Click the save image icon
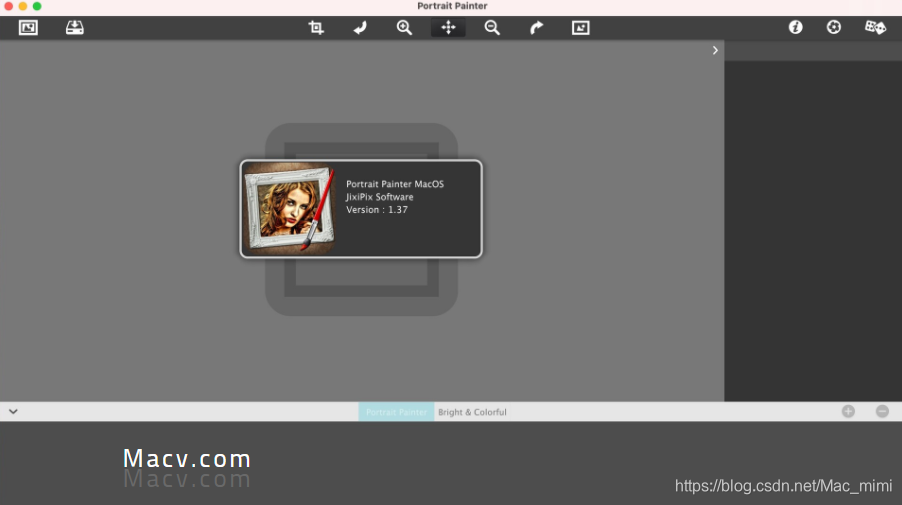 [x=75, y=28]
